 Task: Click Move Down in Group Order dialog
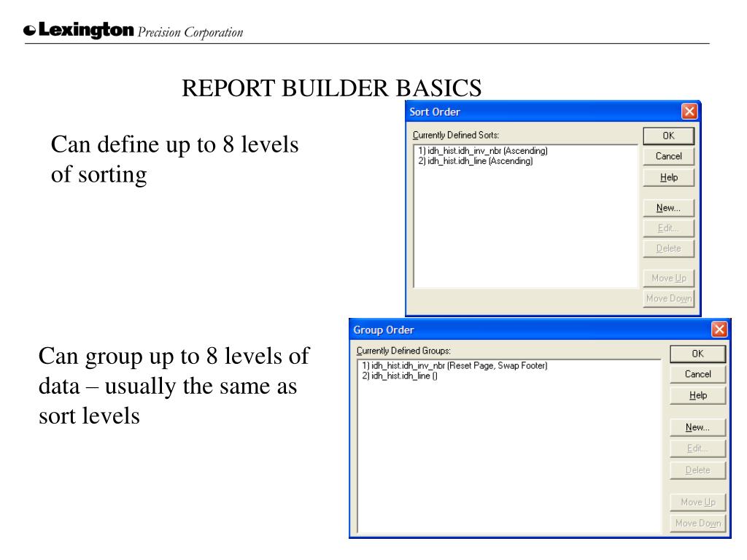coord(697,524)
